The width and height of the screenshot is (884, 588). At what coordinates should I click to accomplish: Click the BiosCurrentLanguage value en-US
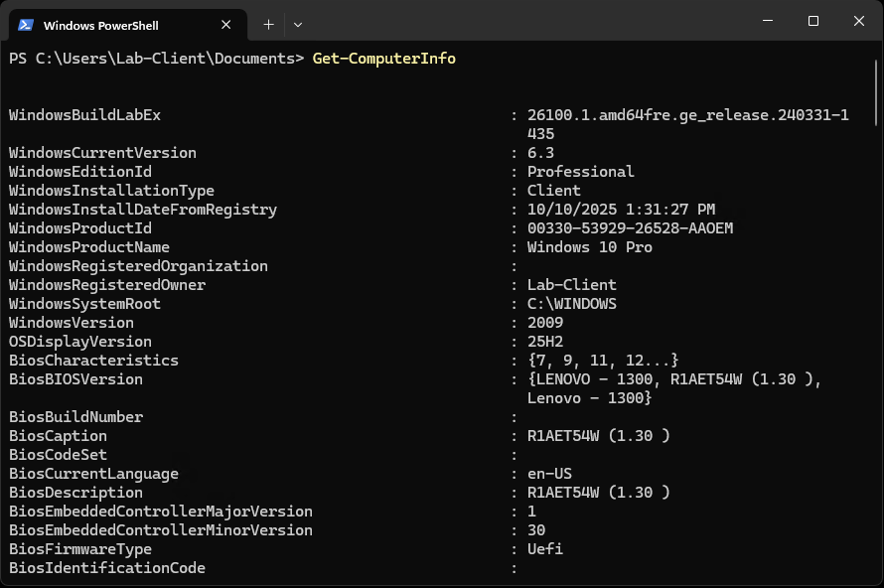(549, 473)
